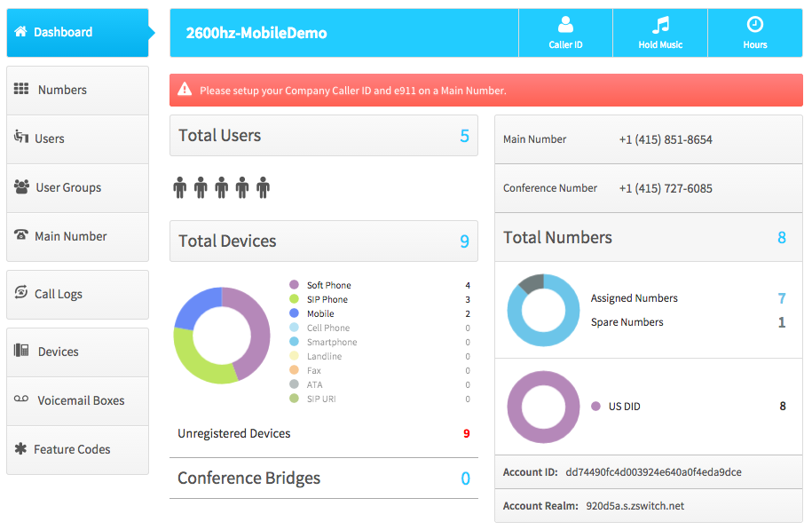
Task: Click the main number +1 (415) 851-8654
Action: click(x=666, y=139)
